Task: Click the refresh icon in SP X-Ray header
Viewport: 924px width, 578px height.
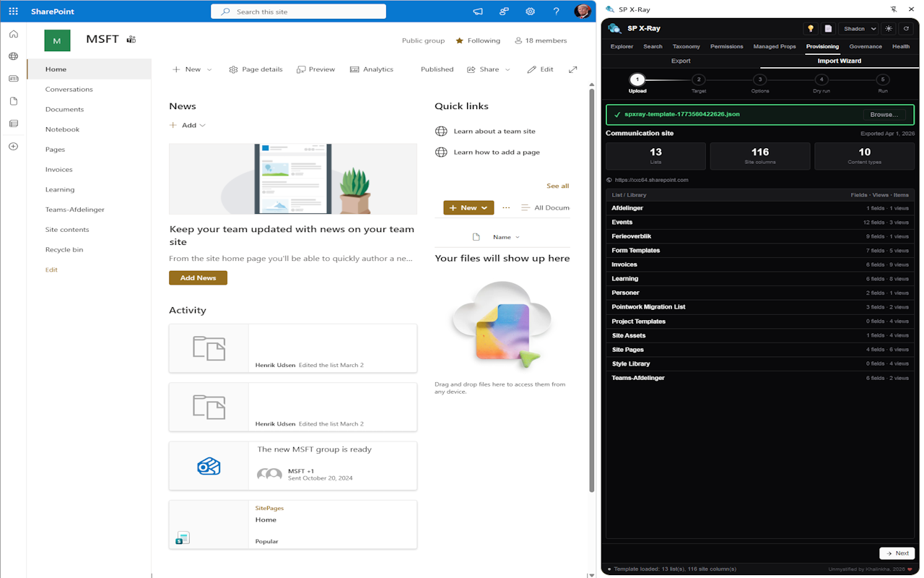Action: (x=907, y=29)
